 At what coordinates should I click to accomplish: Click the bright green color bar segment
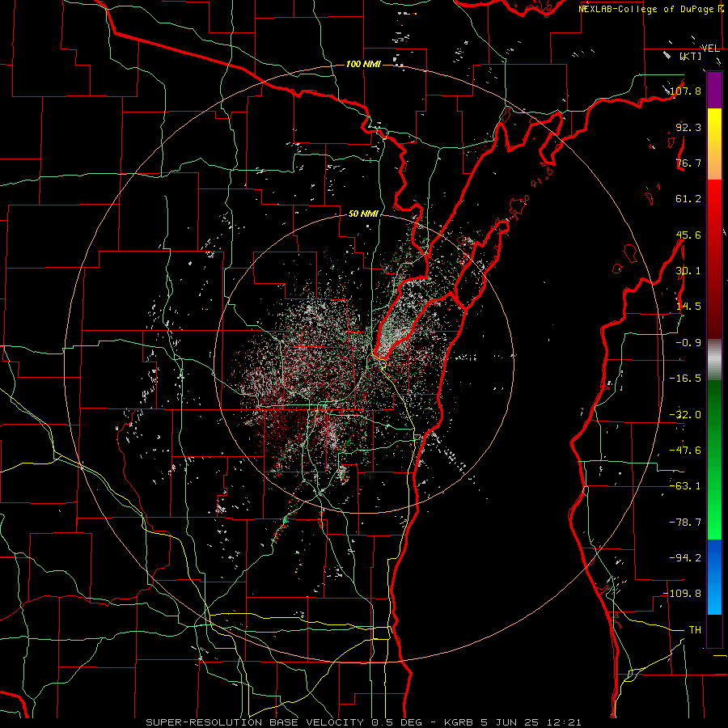[714, 459]
